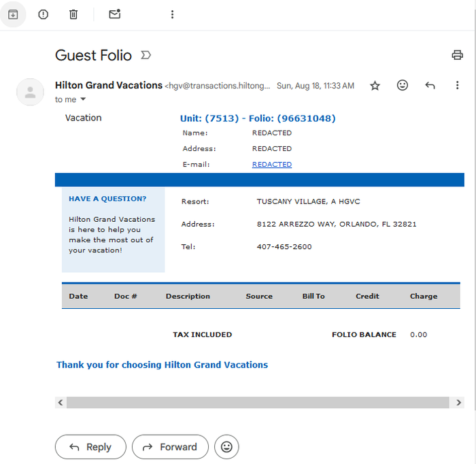Click the email timestamp Sun, Aug 18, 11:33 AM
This screenshot has height=464, width=476.
[x=315, y=86]
